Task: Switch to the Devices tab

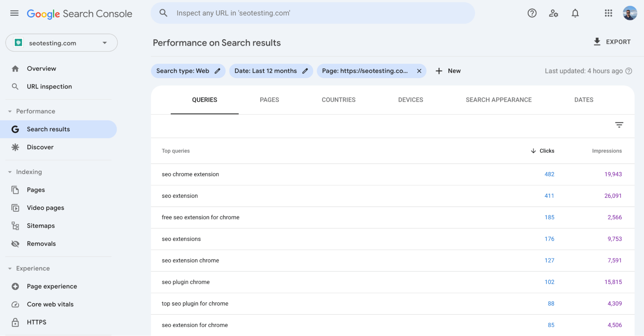Action: [410, 100]
